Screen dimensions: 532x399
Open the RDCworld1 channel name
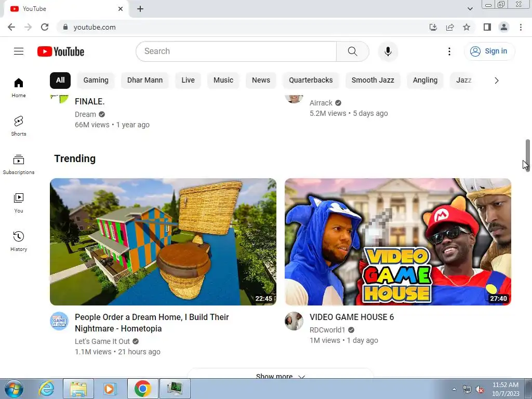tap(327, 330)
